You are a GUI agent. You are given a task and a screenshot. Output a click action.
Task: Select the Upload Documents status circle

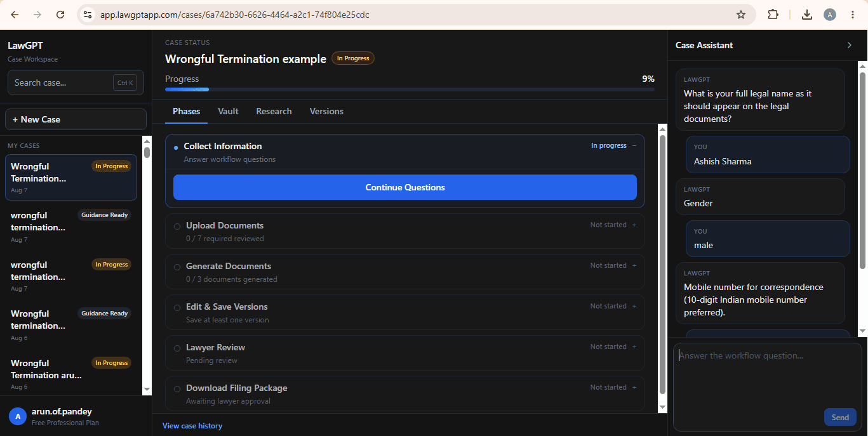tap(177, 227)
